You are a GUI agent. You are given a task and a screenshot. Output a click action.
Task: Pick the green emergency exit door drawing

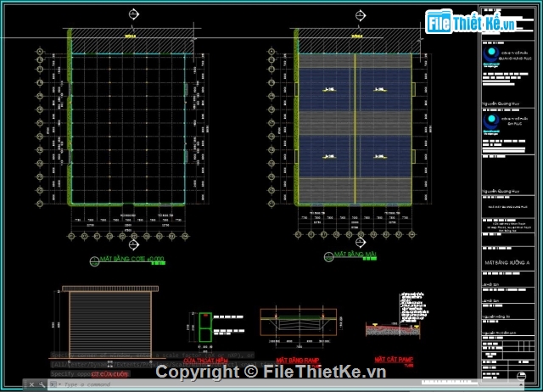pos(205,327)
